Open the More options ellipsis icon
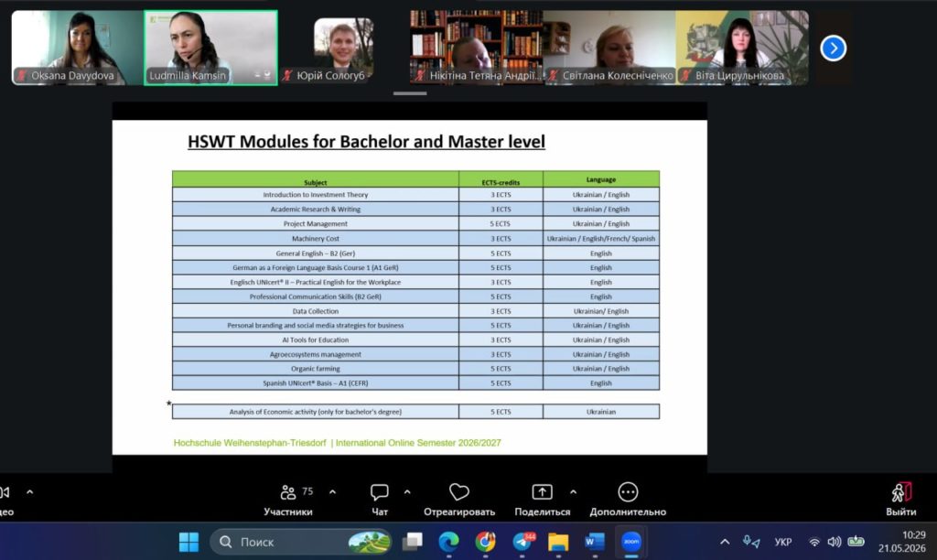Screen dimensions: 937x560 628,492
